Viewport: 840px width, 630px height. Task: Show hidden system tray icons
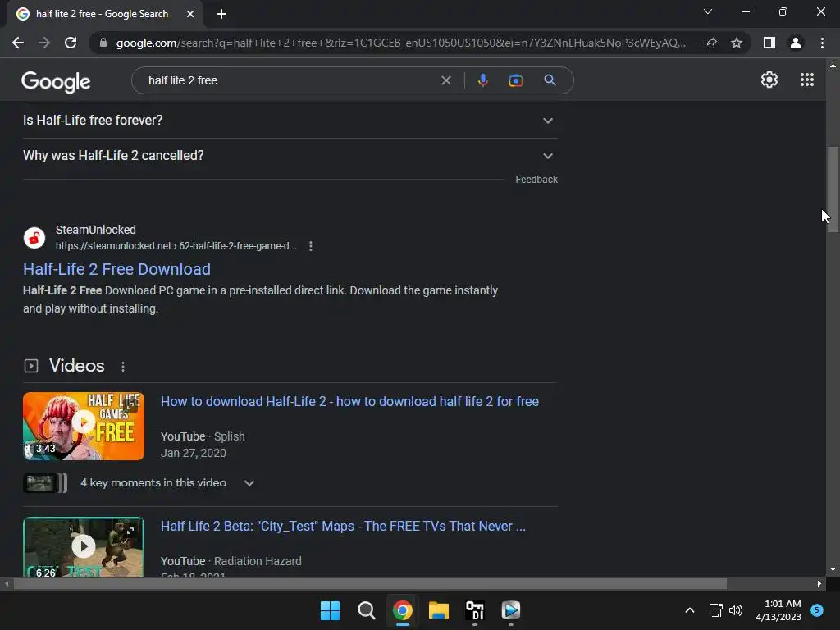(690, 610)
